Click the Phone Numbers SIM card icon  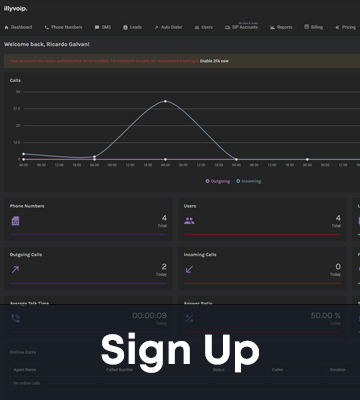(15, 221)
